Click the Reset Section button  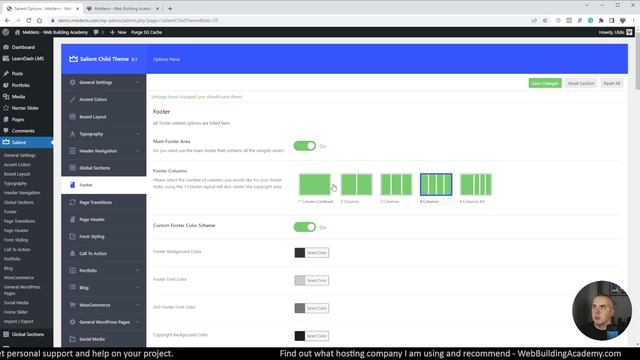[581, 83]
